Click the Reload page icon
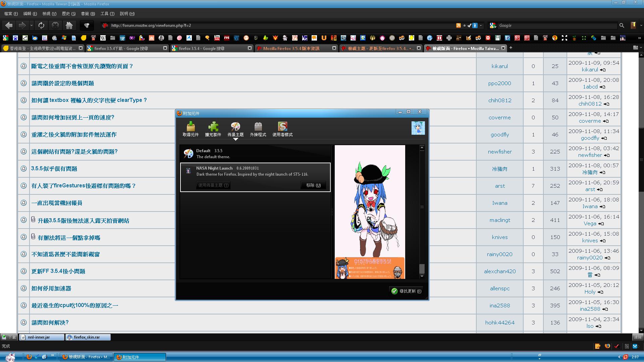 [41, 25]
